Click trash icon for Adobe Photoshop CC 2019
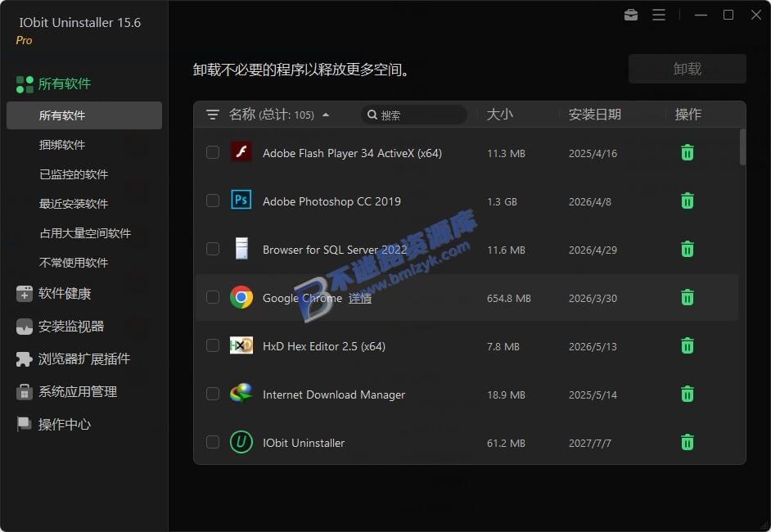Image resolution: width=771 pixels, height=532 pixels. tap(687, 201)
